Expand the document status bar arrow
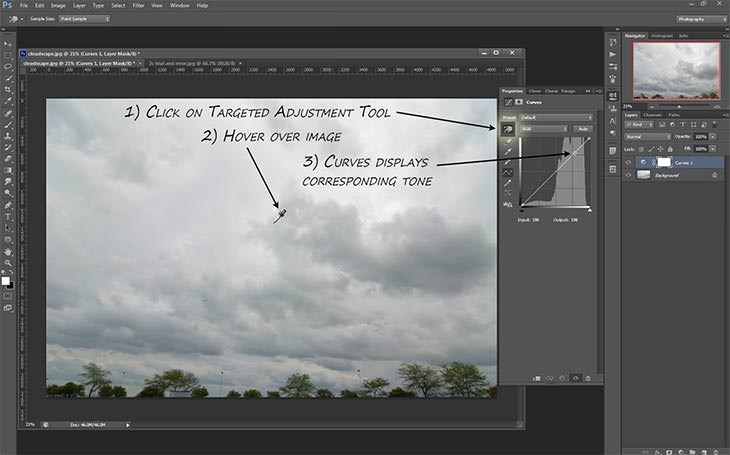Screen dimensions: 730x455 [128, 425]
